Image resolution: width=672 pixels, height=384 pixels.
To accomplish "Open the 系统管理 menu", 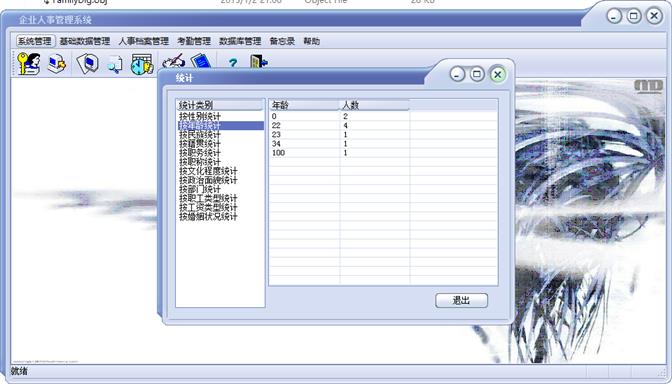I will pos(36,41).
